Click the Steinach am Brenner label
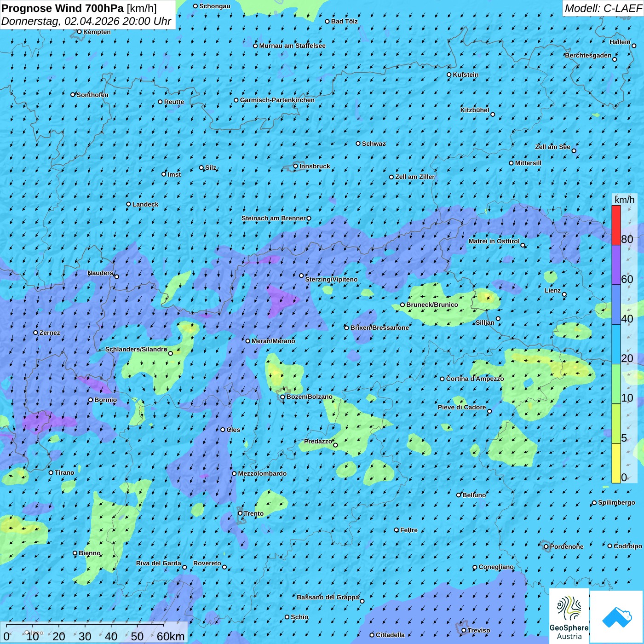The width and height of the screenshot is (644, 644). point(273,218)
